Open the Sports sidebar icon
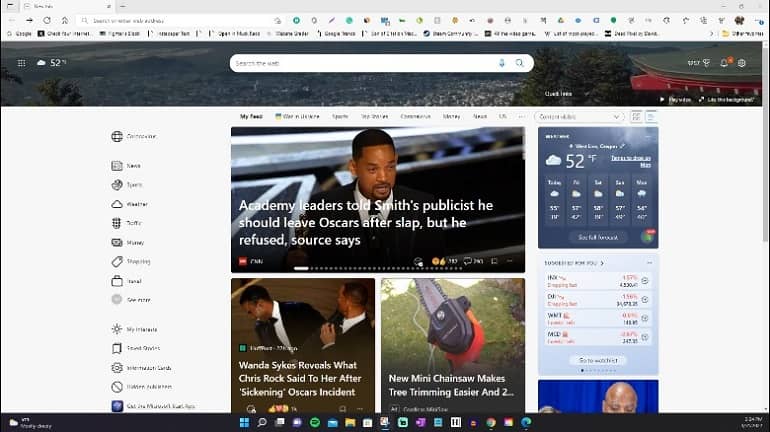This screenshot has width=770, height=432. 117,185
